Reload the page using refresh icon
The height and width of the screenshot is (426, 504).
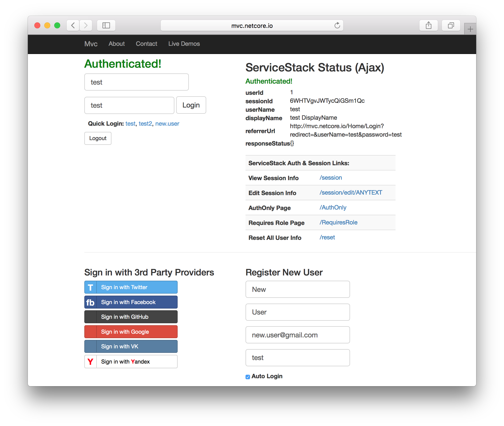tap(337, 25)
